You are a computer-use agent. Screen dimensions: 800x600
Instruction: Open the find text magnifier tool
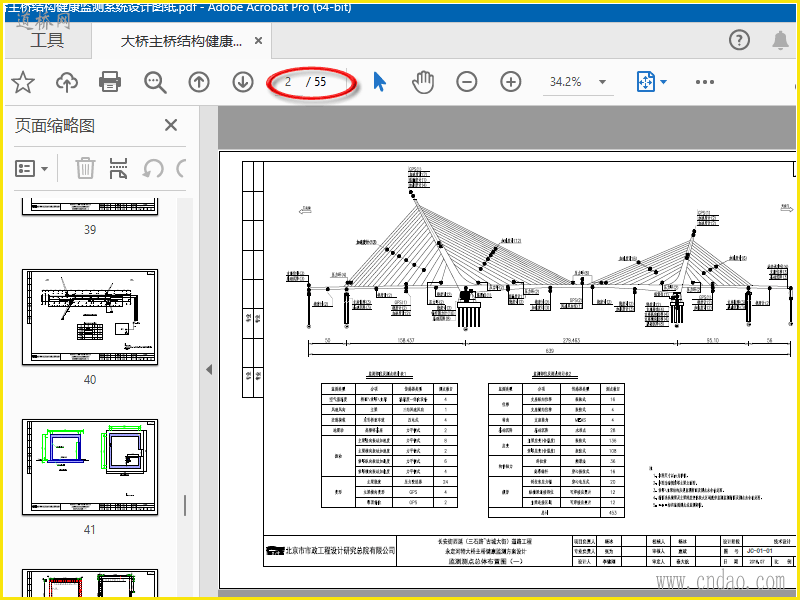tap(155, 82)
